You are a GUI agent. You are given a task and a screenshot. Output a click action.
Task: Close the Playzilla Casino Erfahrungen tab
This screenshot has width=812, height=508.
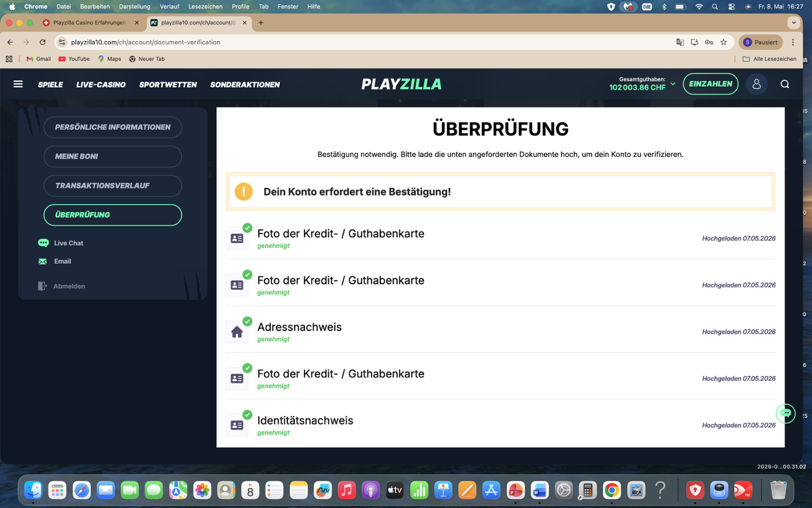136,23
